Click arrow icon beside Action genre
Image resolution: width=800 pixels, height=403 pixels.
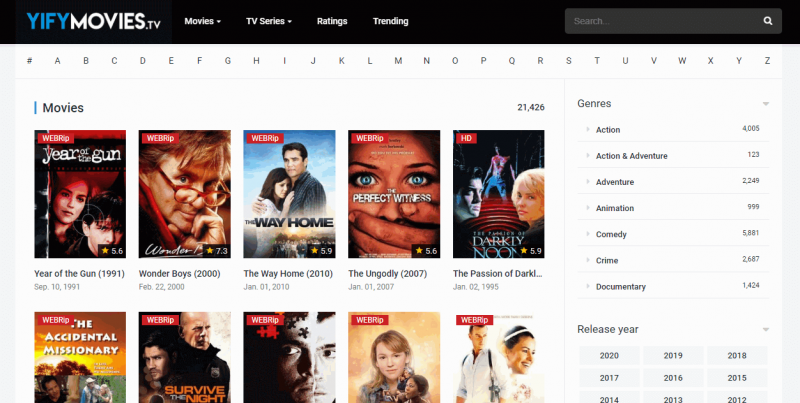(586, 130)
